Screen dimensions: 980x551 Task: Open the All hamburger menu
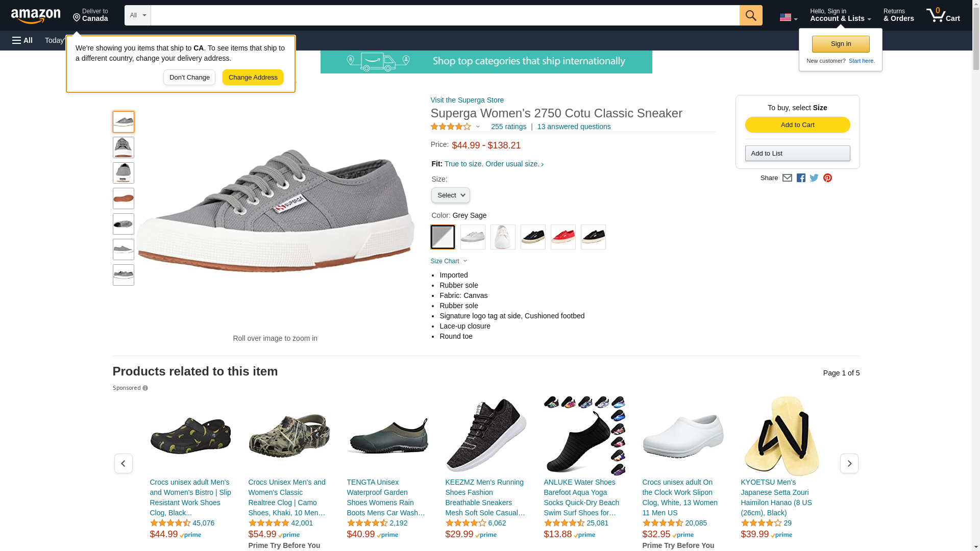point(22,40)
